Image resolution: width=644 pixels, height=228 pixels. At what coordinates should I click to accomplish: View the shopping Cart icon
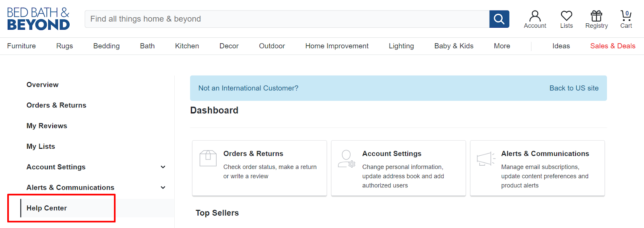coord(626,16)
